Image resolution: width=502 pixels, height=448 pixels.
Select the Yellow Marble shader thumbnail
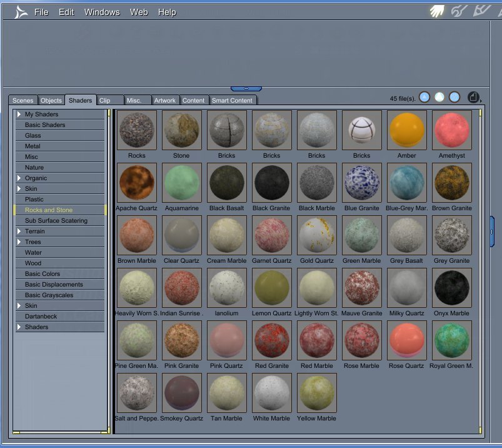[x=316, y=393]
